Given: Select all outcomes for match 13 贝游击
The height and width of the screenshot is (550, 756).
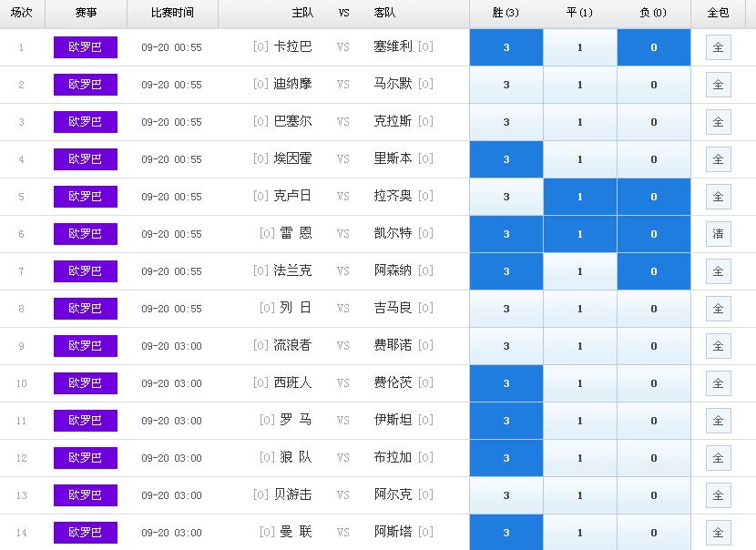Looking at the screenshot, I should click(719, 495).
